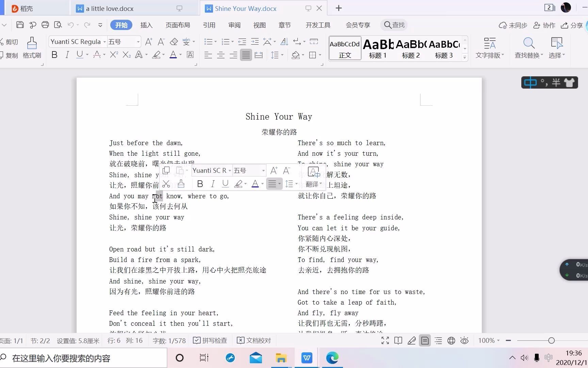Switch to outline view in status bar
The width and height of the screenshot is (588, 368).
pos(438,340)
